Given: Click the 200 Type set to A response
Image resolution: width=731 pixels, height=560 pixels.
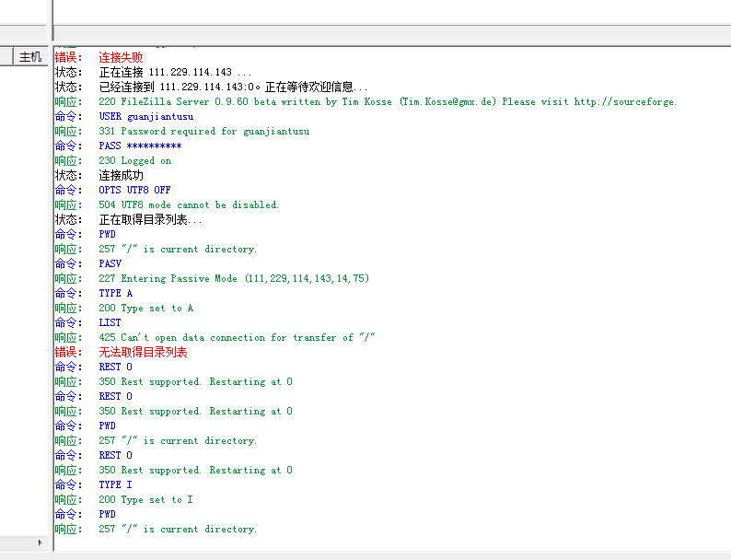Looking at the screenshot, I should [124, 309].
